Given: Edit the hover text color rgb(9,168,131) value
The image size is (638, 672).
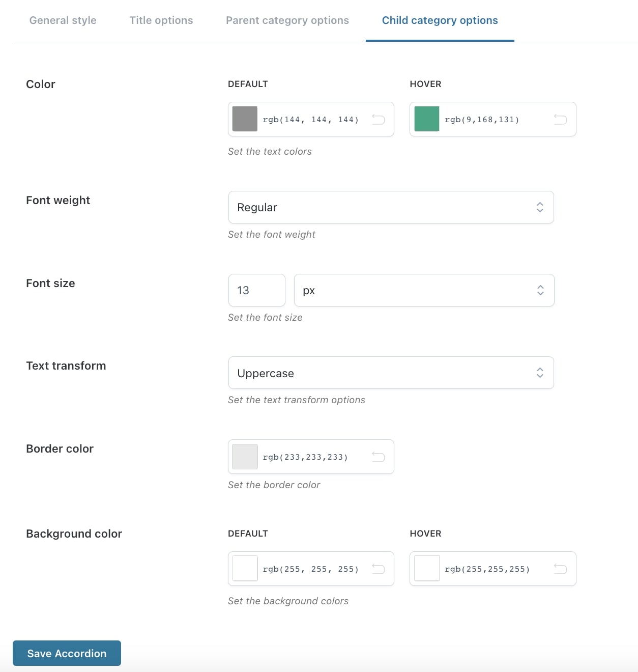Looking at the screenshot, I should (x=482, y=120).
